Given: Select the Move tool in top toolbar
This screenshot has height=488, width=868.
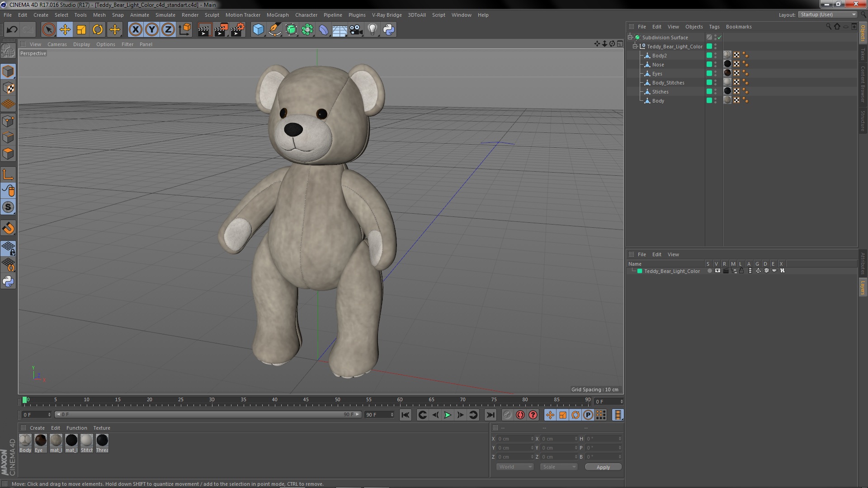Looking at the screenshot, I should [x=65, y=30].
